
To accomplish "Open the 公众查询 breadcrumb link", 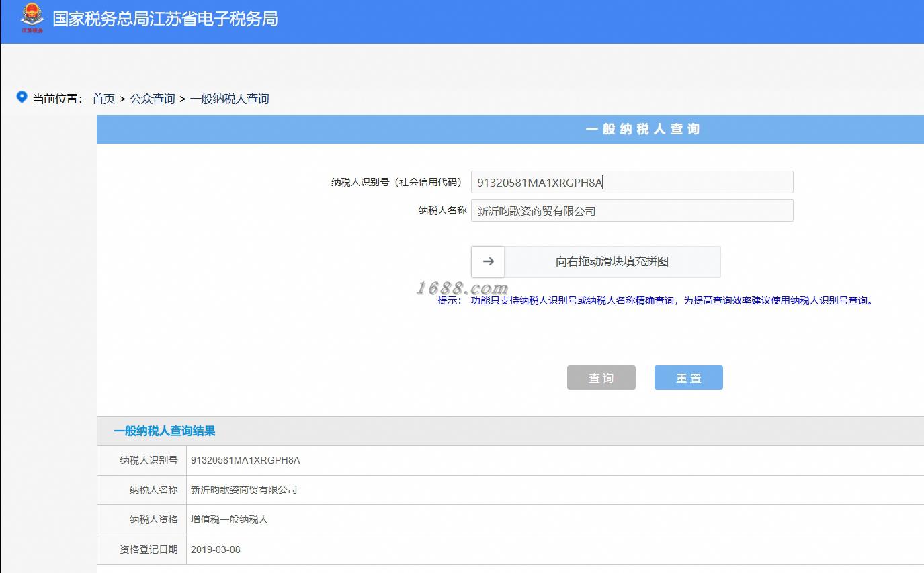I will (x=153, y=99).
